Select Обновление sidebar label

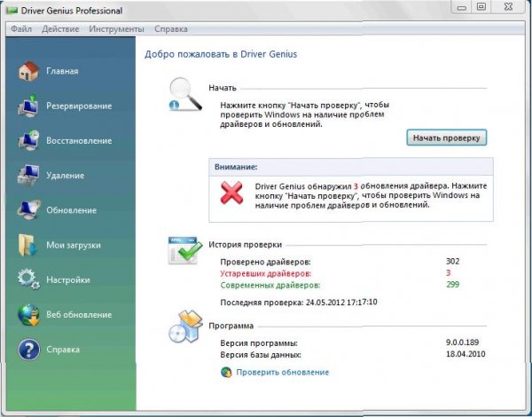pyautogui.click(x=72, y=210)
